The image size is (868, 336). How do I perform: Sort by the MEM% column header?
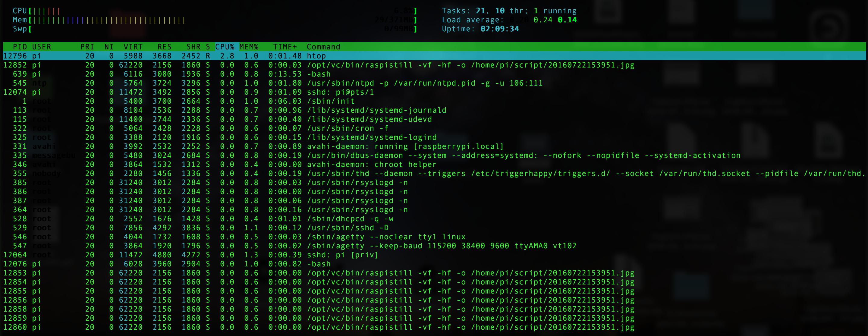249,47
